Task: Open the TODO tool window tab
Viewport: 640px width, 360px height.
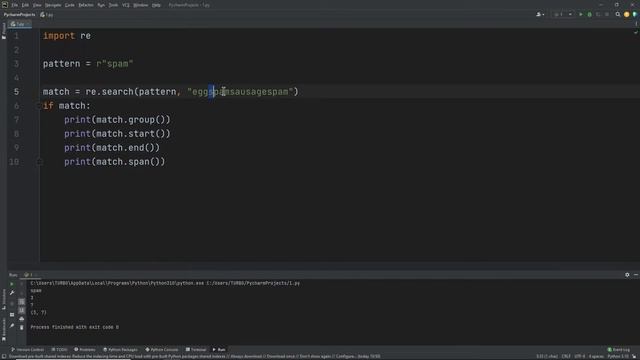Action: tap(60, 350)
